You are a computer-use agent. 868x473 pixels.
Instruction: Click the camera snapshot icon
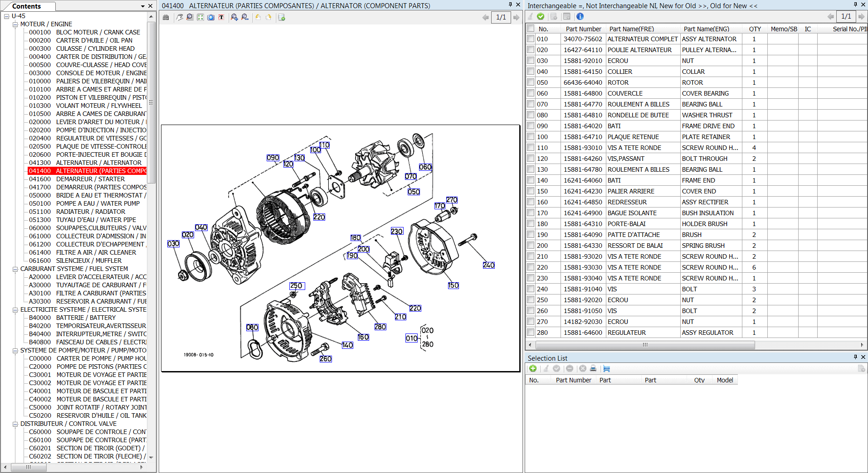[211, 17]
